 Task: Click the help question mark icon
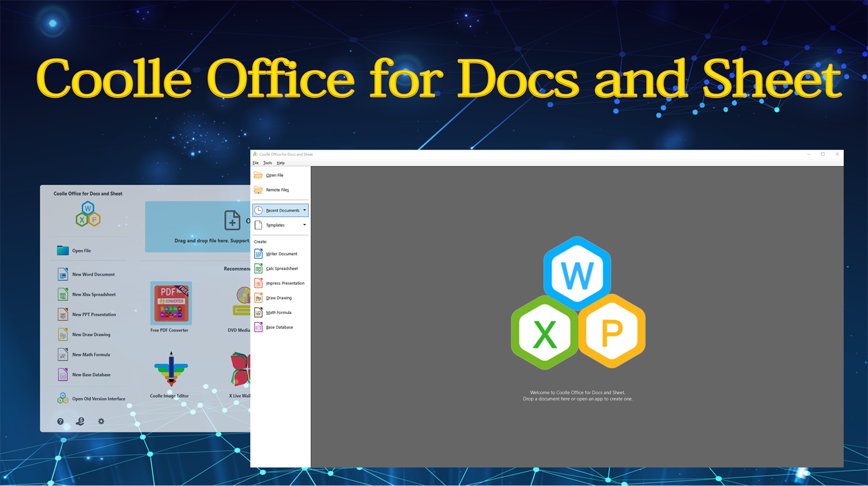click(x=60, y=421)
